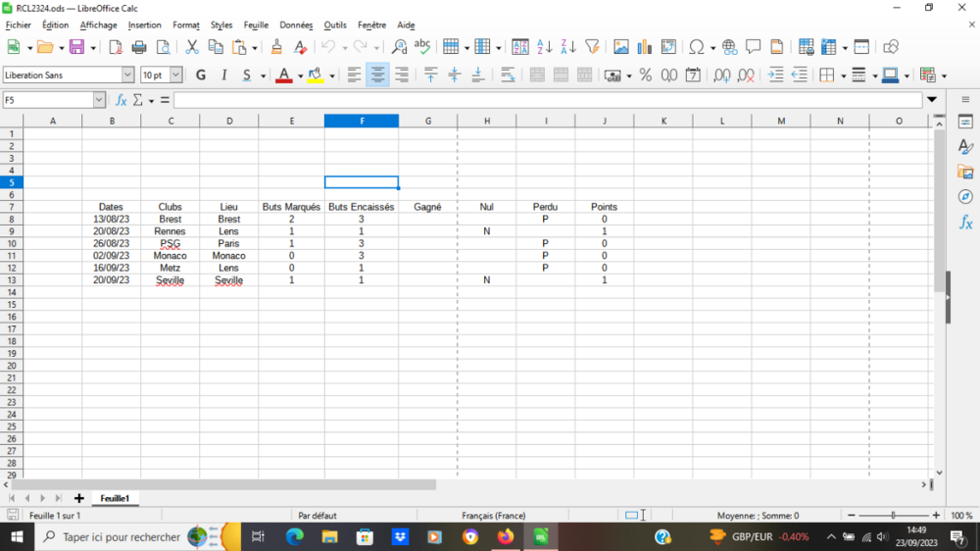The image size is (980, 551).
Task: Add a new sheet with plus button
Action: click(79, 498)
